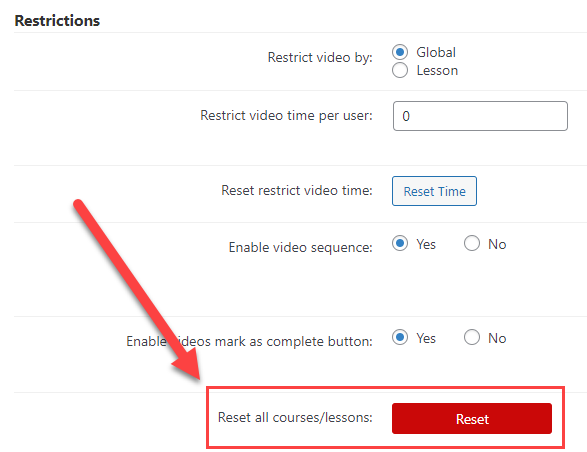Select the Lesson radio button circle

pos(400,70)
